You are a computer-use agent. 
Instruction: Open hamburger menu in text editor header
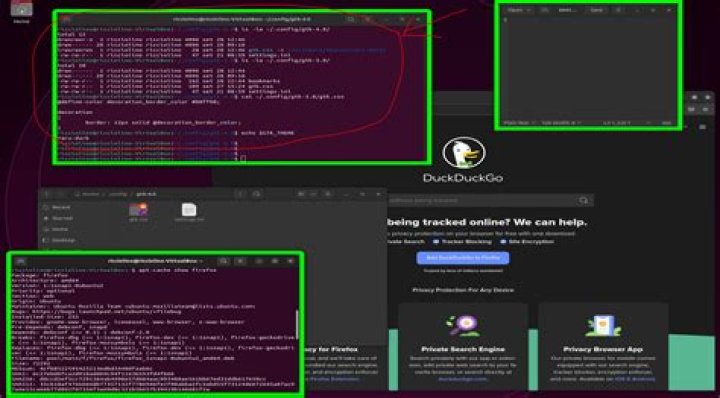618,10
